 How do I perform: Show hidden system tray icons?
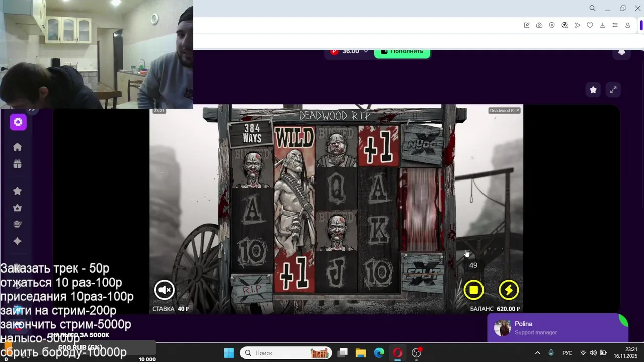click(x=537, y=353)
